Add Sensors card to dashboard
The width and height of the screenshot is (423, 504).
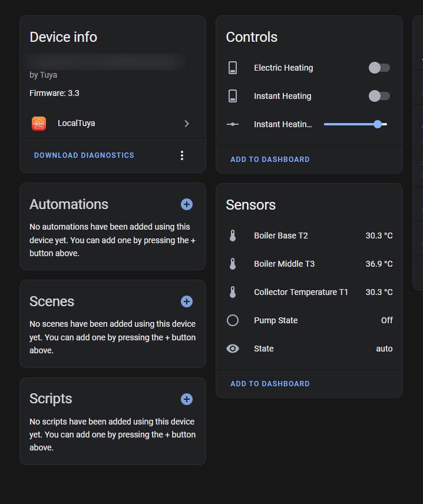point(270,384)
